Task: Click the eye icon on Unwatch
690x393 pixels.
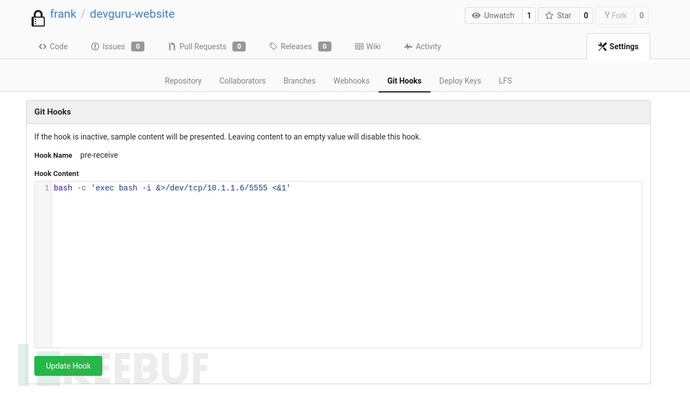Action: (x=476, y=15)
